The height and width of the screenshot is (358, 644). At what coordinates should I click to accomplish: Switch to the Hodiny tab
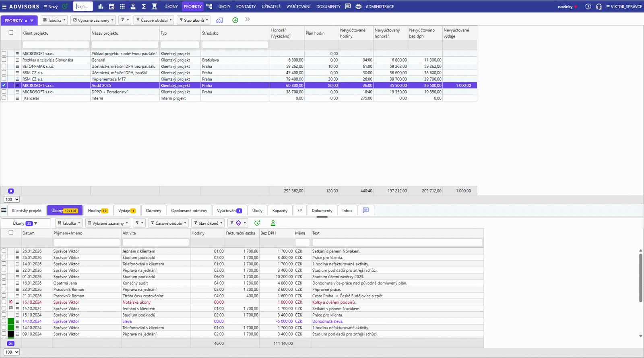pos(98,211)
